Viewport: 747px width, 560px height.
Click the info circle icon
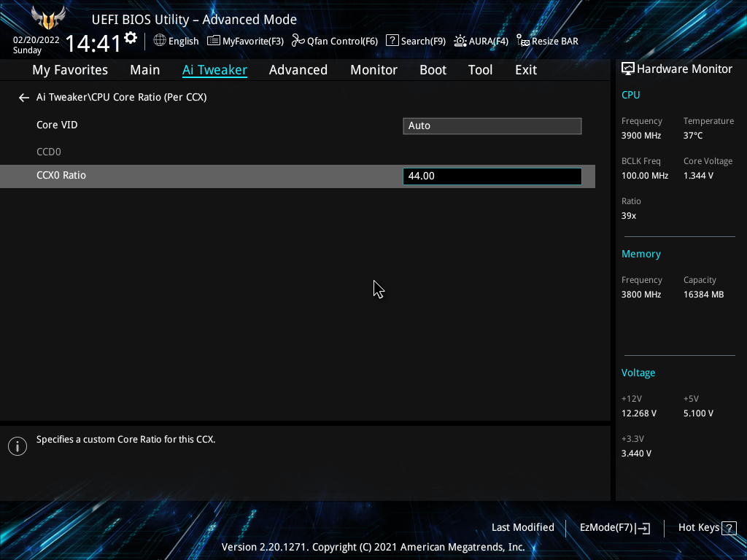pos(18,446)
